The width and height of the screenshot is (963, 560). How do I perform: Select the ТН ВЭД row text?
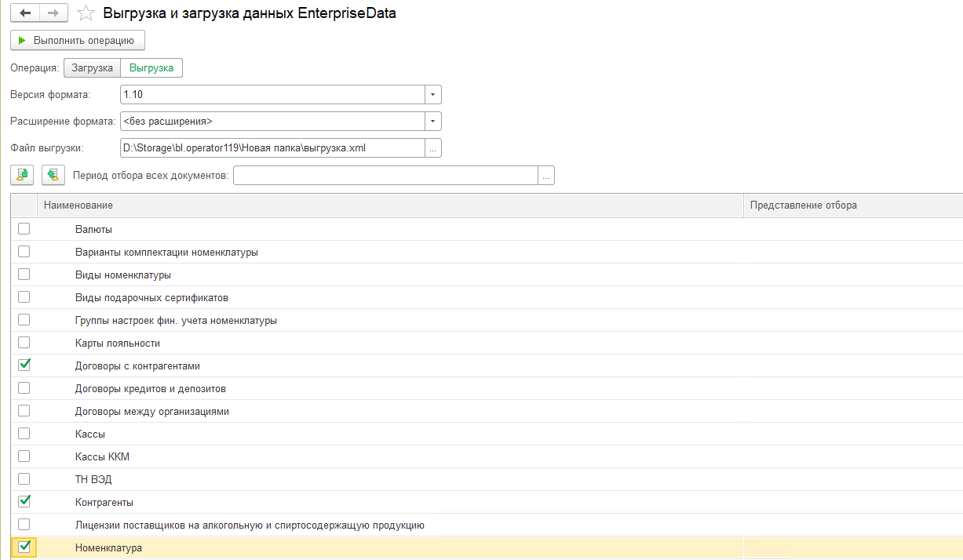click(94, 479)
